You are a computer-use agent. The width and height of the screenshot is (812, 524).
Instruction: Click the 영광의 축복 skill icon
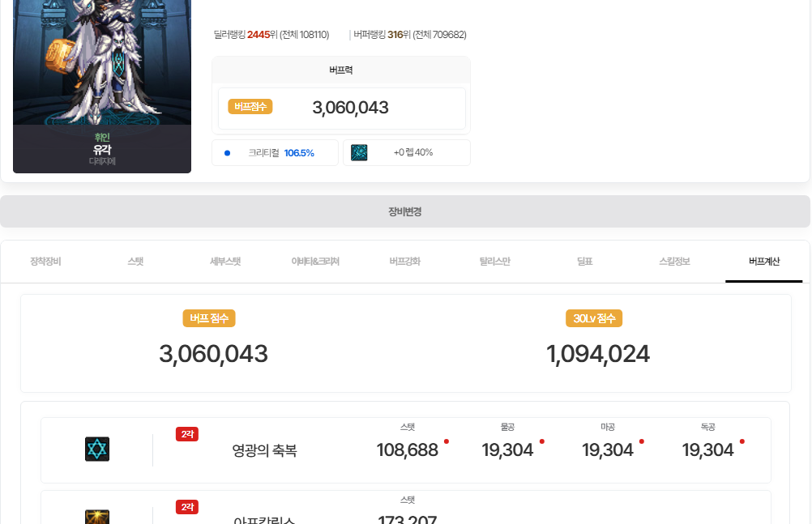97,449
